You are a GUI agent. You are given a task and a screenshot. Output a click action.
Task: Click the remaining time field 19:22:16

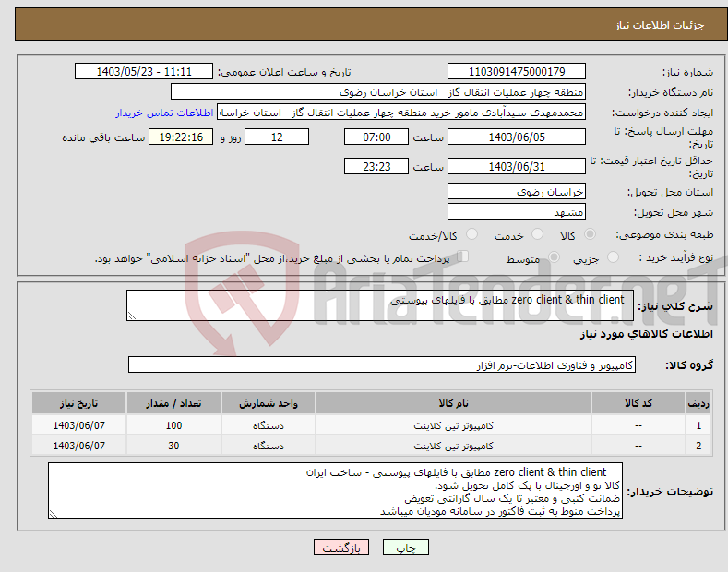coord(181,137)
